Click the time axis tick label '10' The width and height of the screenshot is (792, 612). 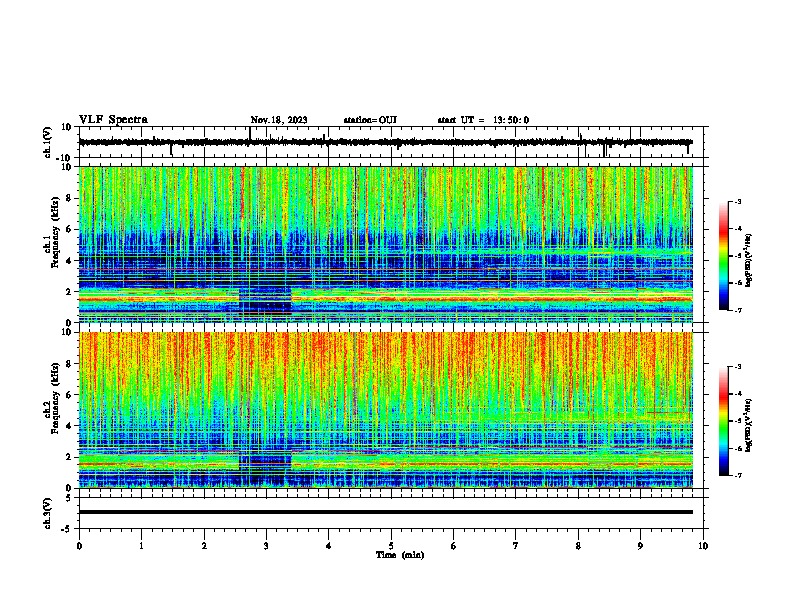point(703,546)
